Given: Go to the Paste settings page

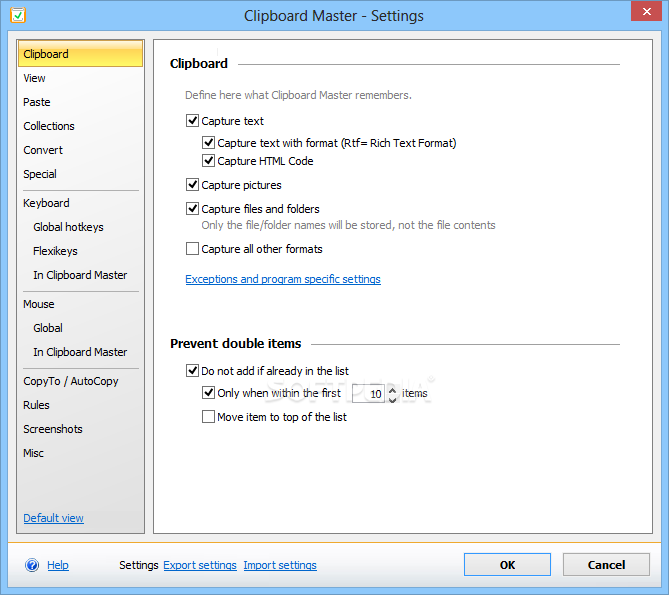Looking at the screenshot, I should click(37, 102).
